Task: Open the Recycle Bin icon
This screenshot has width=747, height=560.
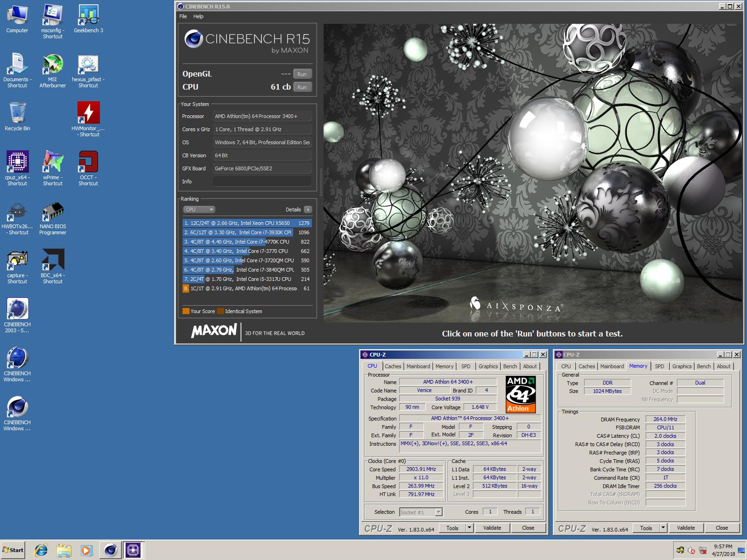Action: pos(17,117)
